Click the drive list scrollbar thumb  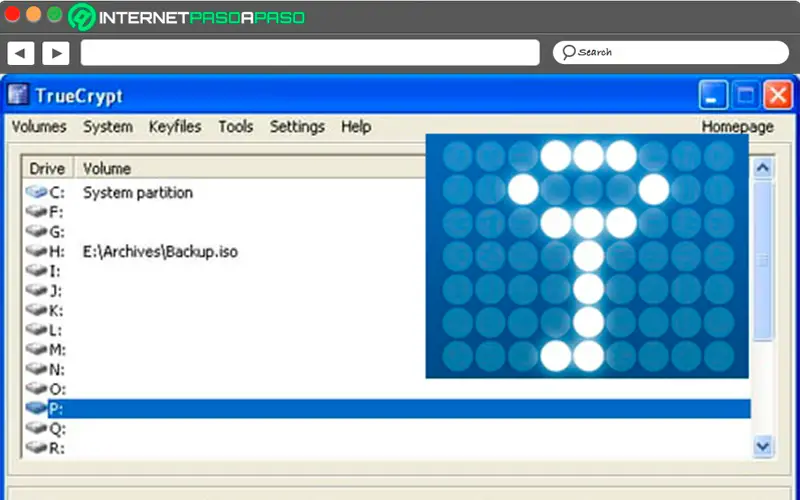(763, 260)
